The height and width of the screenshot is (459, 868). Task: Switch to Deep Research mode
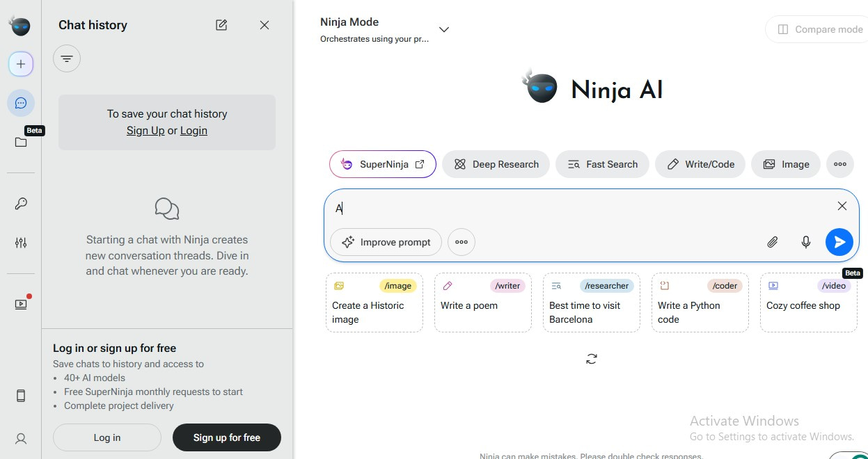(x=496, y=164)
